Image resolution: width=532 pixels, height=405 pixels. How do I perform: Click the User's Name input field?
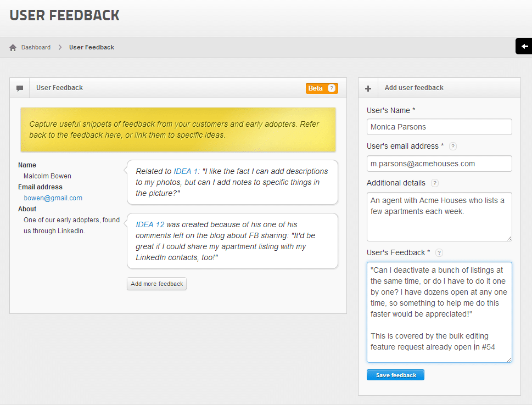coord(439,127)
